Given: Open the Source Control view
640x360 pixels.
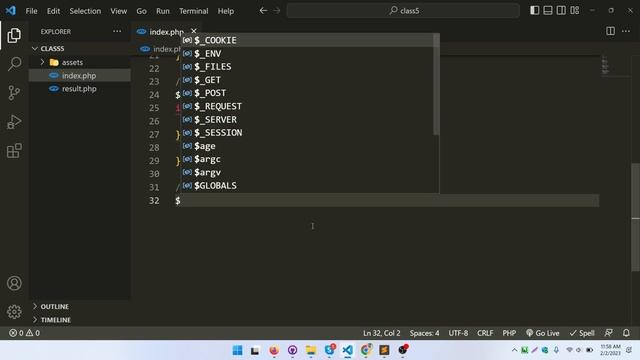Looking at the screenshot, I should click(14, 93).
